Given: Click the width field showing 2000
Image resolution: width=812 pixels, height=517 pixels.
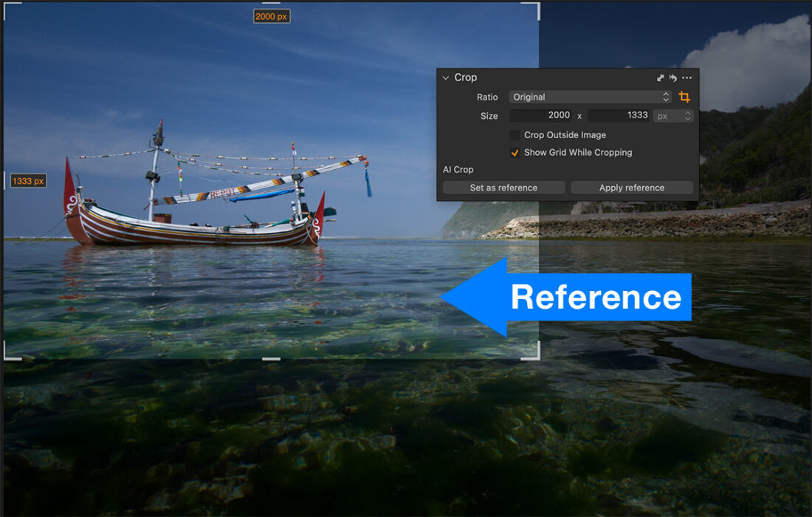Looking at the screenshot, I should click(x=546, y=116).
